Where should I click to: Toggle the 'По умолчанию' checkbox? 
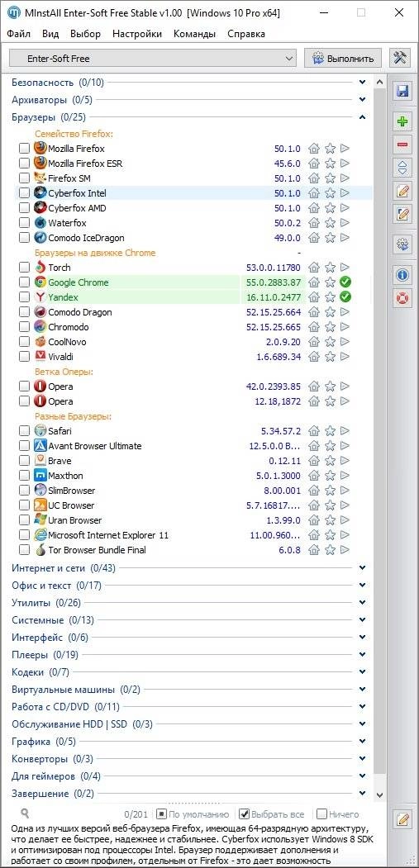click(161, 814)
